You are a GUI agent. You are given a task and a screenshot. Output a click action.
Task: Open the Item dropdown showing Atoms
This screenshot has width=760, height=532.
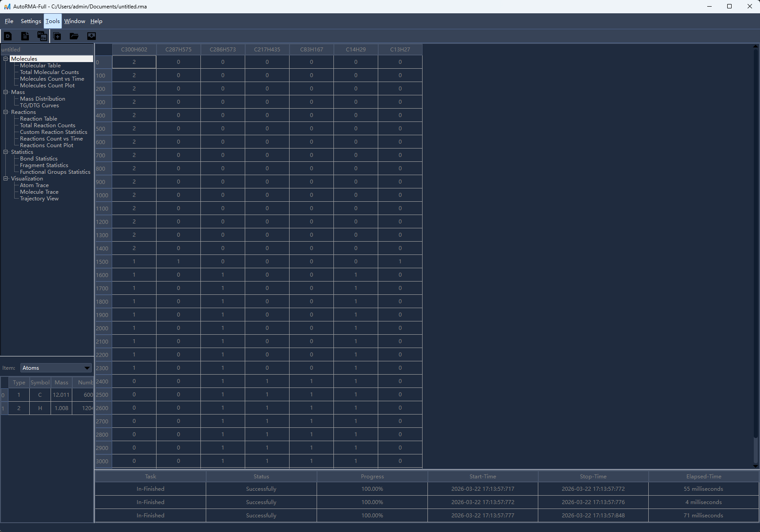[x=56, y=368]
